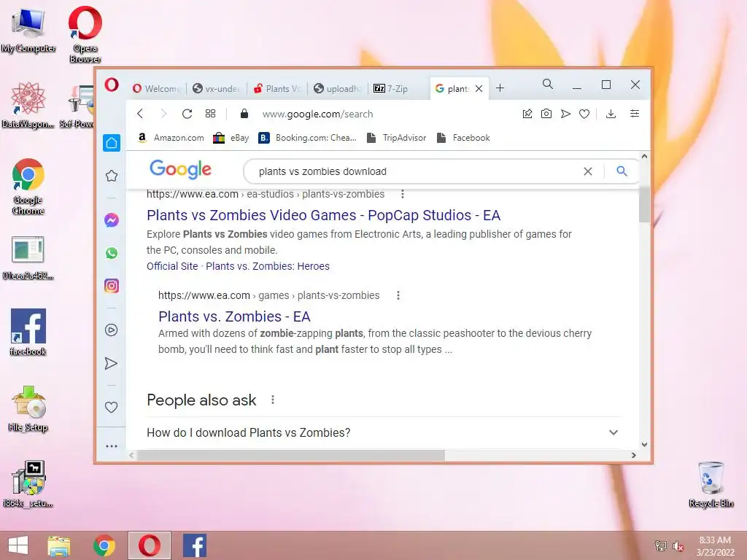This screenshot has height=560, width=747.
Task: Switch to the 7-Zip tab
Action: [x=391, y=88]
